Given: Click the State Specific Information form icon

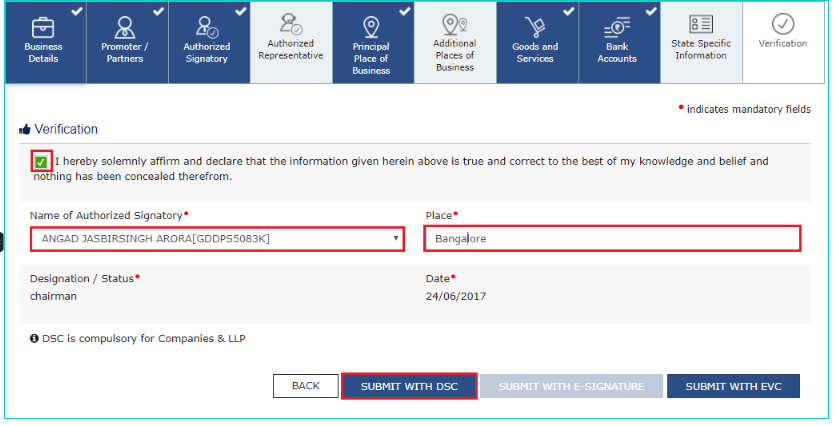Looking at the screenshot, I should tap(701, 24).
